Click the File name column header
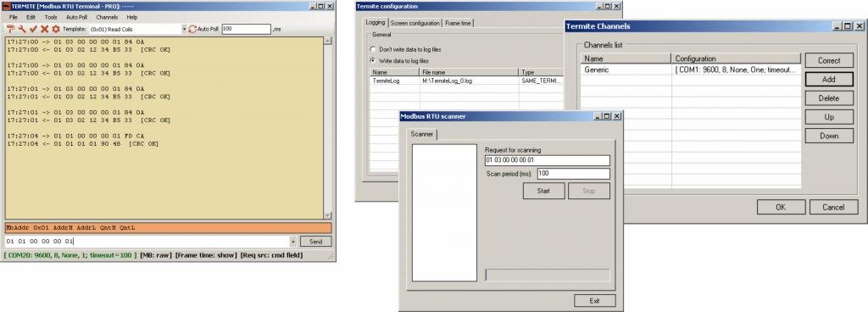The height and width of the screenshot is (312, 868). 469,72
